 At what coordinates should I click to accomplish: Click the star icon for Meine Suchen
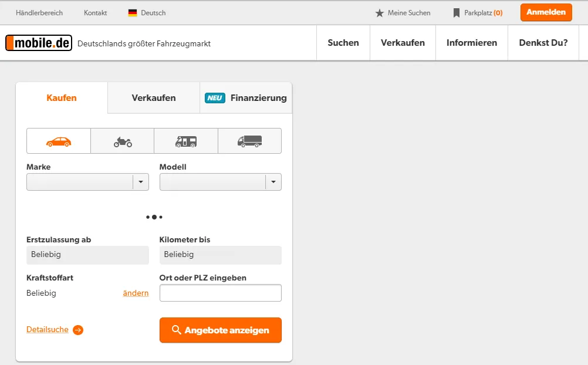pyautogui.click(x=380, y=13)
